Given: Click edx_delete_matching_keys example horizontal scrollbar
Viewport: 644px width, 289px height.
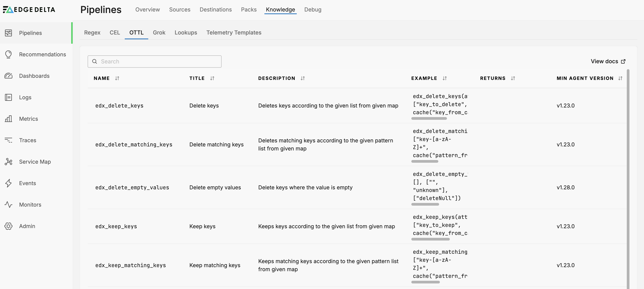Looking at the screenshot, I should coord(425,162).
